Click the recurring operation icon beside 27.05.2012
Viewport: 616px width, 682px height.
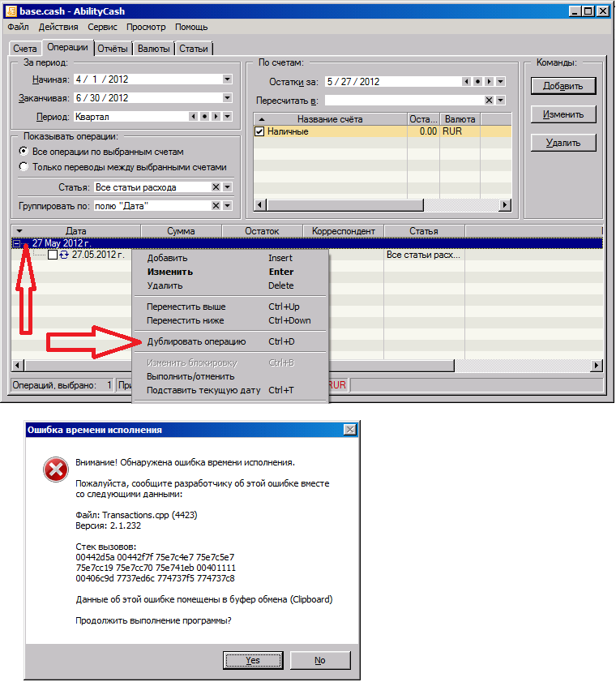(64, 255)
